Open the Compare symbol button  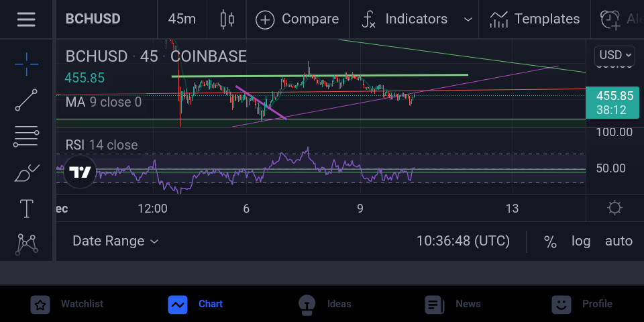(x=297, y=19)
